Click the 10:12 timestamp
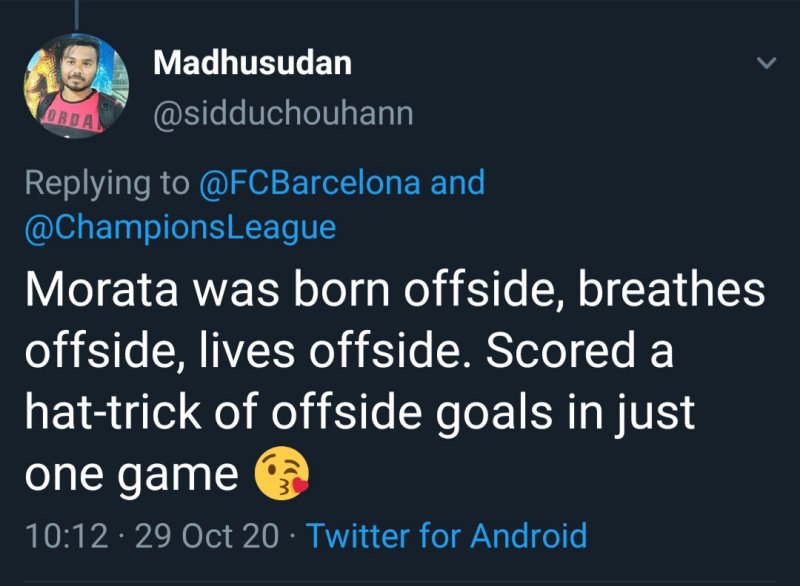This screenshot has height=586, width=800. tap(65, 535)
